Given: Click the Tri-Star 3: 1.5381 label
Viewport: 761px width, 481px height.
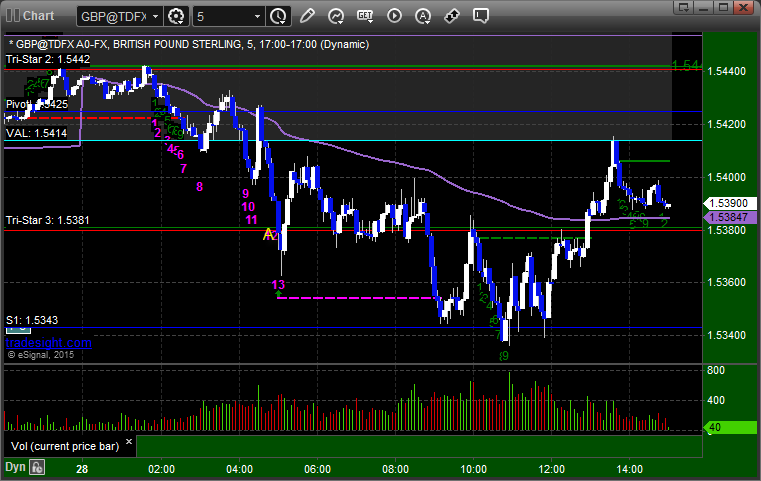Looking at the screenshot, I should click(48, 220).
